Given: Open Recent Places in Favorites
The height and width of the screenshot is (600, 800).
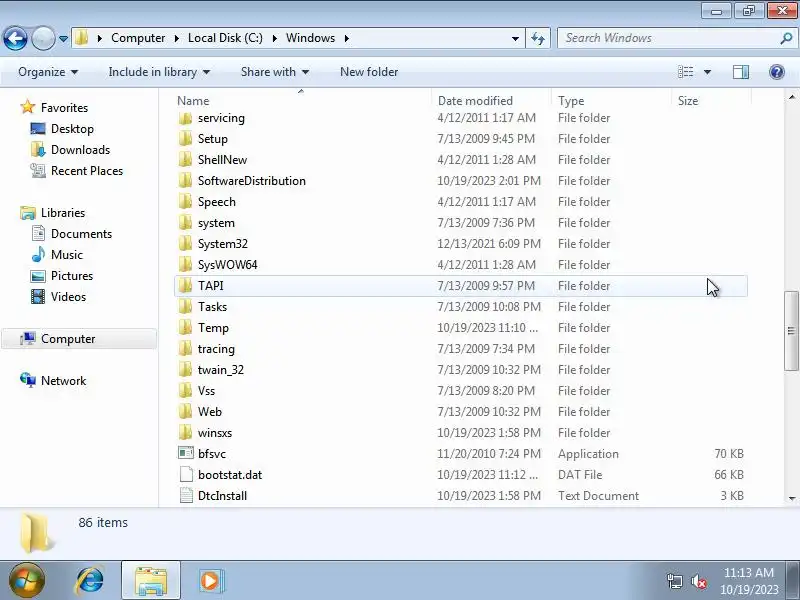Looking at the screenshot, I should click(x=87, y=170).
